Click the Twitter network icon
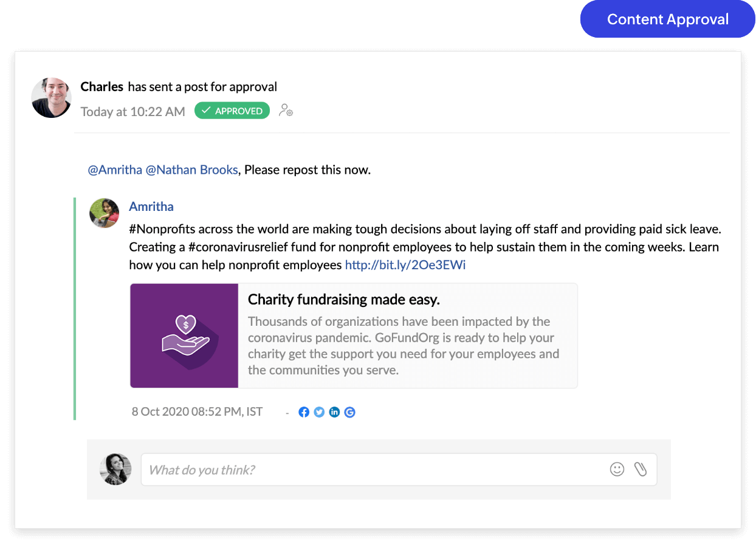The image size is (756, 547). tap(319, 412)
